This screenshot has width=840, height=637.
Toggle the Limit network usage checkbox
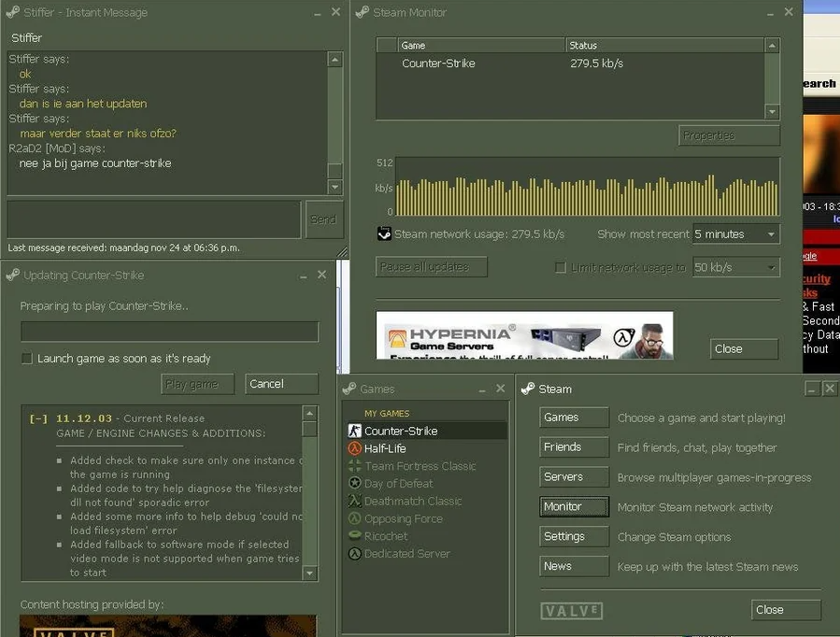[561, 268]
